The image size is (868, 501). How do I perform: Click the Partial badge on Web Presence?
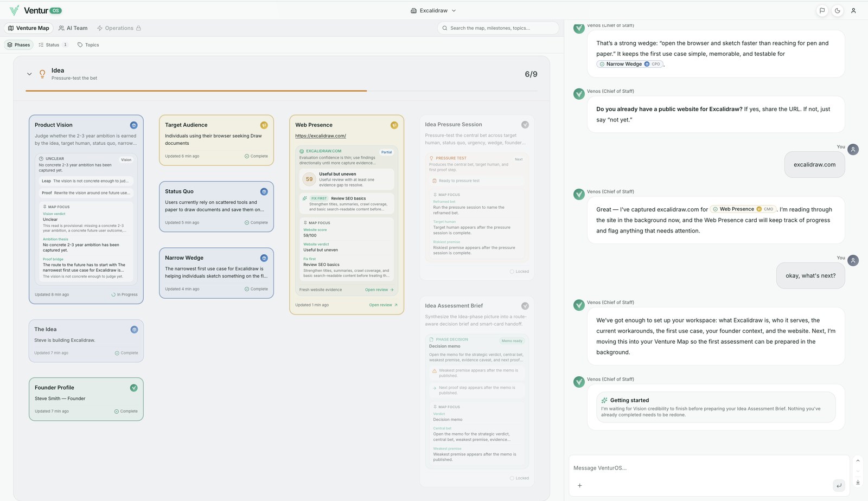[386, 152]
